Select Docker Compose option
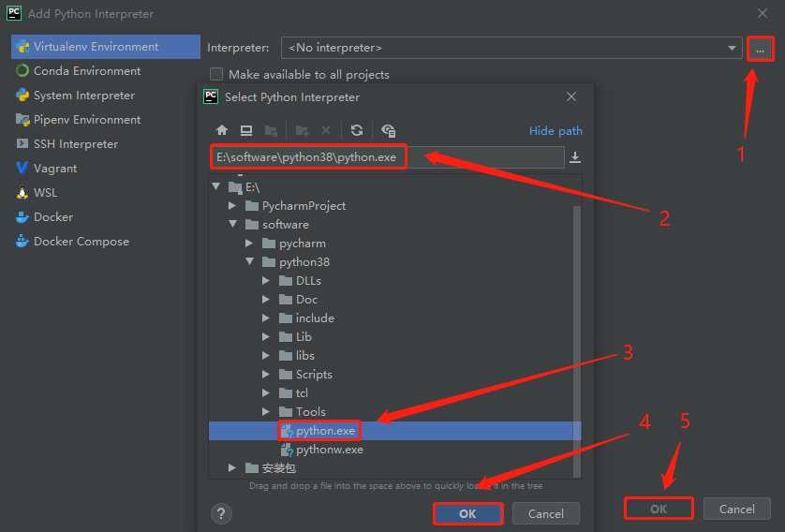The width and height of the screenshot is (785, 532). (106, 242)
